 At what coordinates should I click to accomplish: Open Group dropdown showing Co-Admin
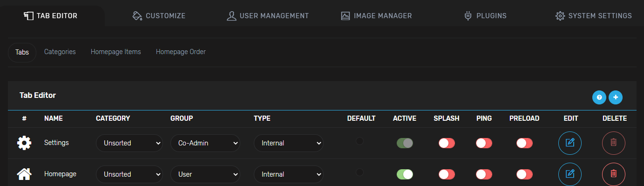(x=205, y=143)
